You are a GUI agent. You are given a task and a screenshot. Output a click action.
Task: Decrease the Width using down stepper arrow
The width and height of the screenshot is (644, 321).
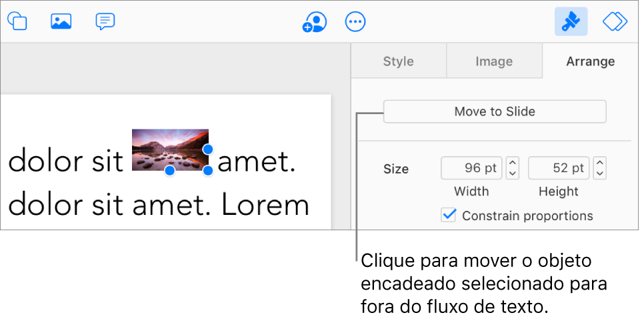[512, 174]
